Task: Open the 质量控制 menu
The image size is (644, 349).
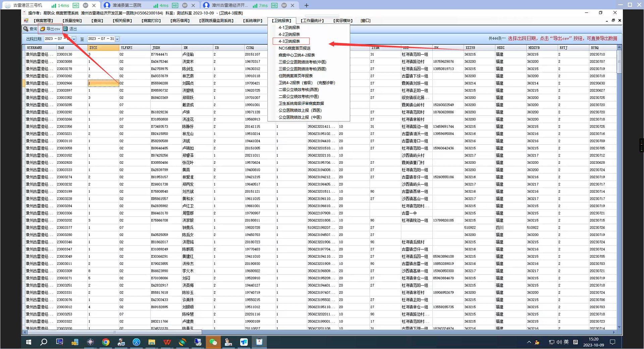Action: coord(72,21)
